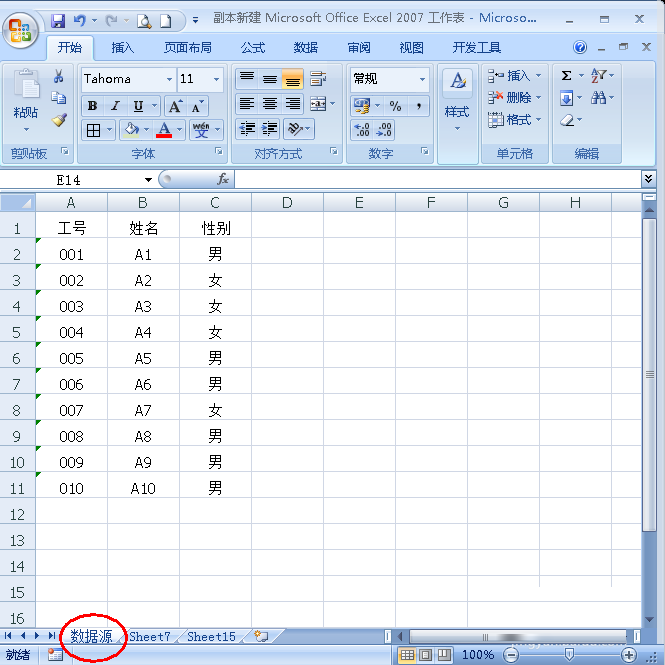Increase the indent
Viewport: 665px width, 665px height.
(x=269, y=129)
